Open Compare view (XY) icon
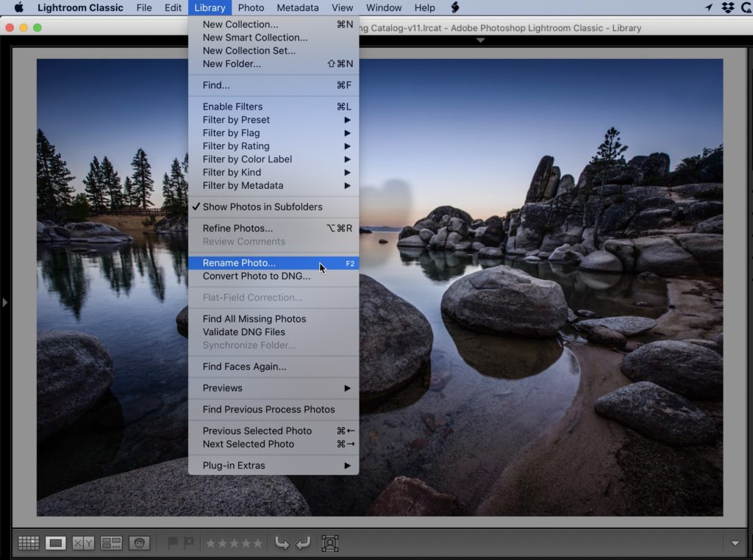 point(83,543)
